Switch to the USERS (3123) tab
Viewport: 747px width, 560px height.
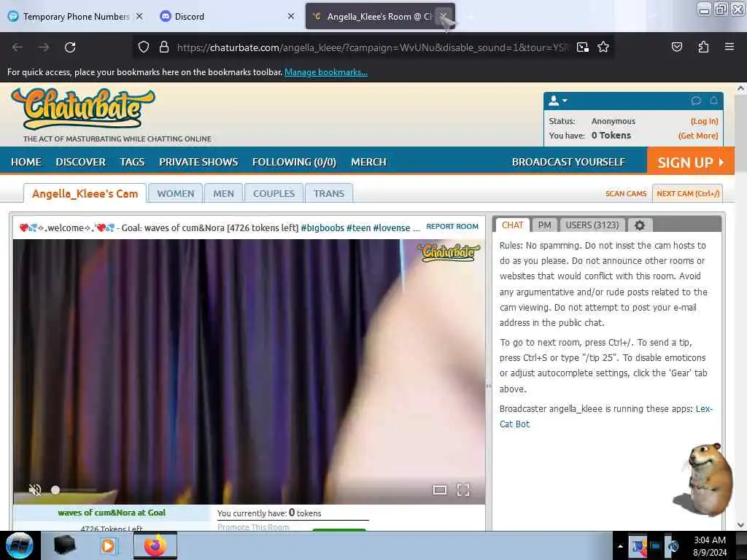(x=592, y=225)
